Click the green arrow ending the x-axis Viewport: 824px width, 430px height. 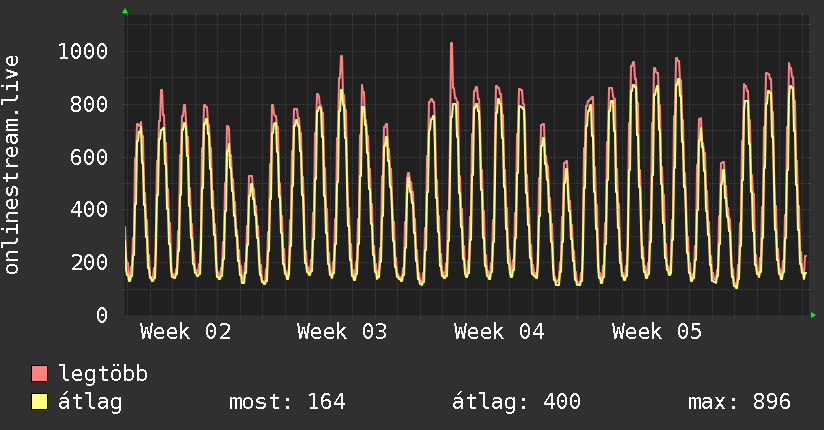pyautogui.click(x=814, y=315)
